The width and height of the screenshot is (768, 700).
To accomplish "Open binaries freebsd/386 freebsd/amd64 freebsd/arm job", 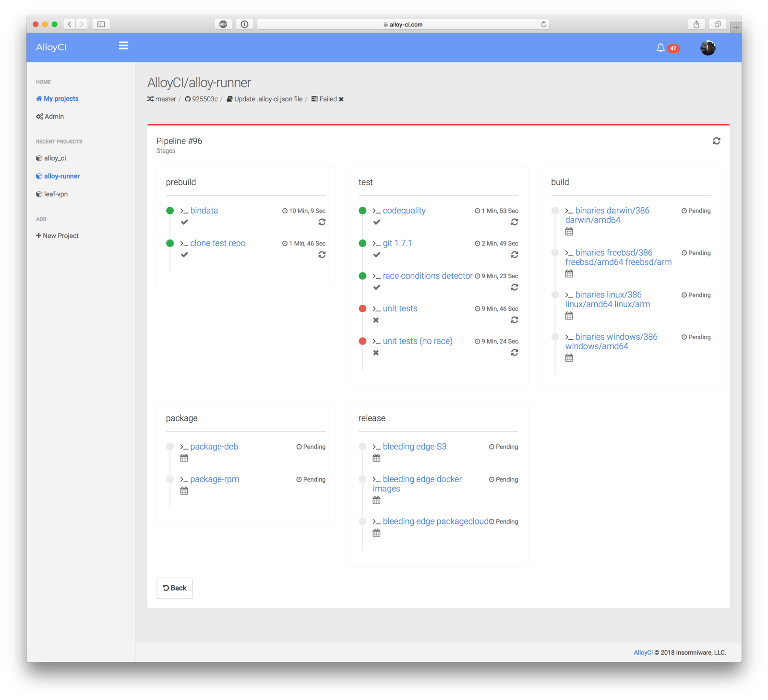I will pyautogui.click(x=618, y=258).
